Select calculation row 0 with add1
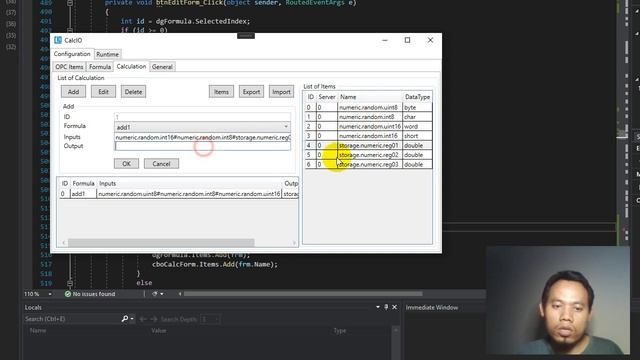The height and width of the screenshot is (360, 640). pos(179,194)
